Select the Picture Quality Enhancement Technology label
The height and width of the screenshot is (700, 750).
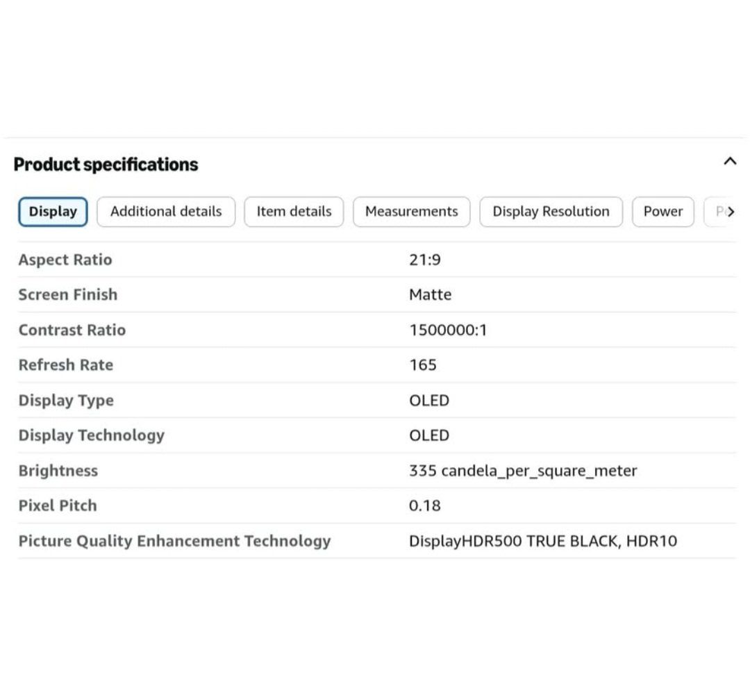click(x=174, y=541)
